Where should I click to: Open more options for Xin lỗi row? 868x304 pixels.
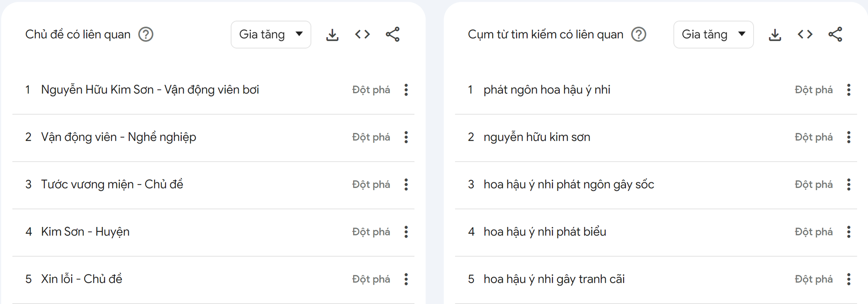406,279
